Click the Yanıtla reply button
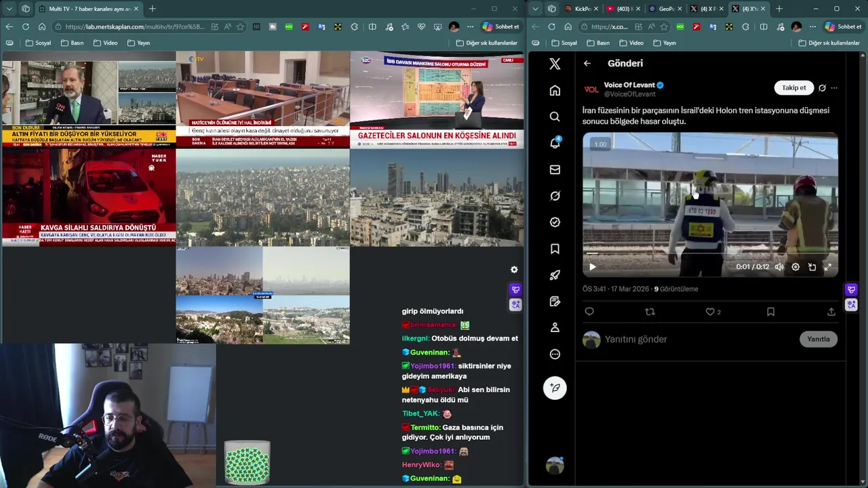Screen dimensions: 868x488 [x=818, y=339]
